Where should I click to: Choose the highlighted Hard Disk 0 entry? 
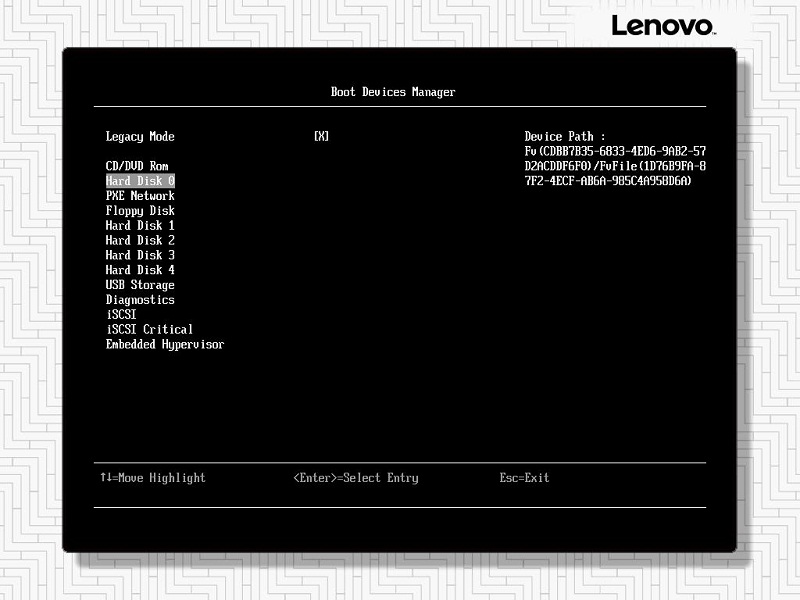coord(140,181)
